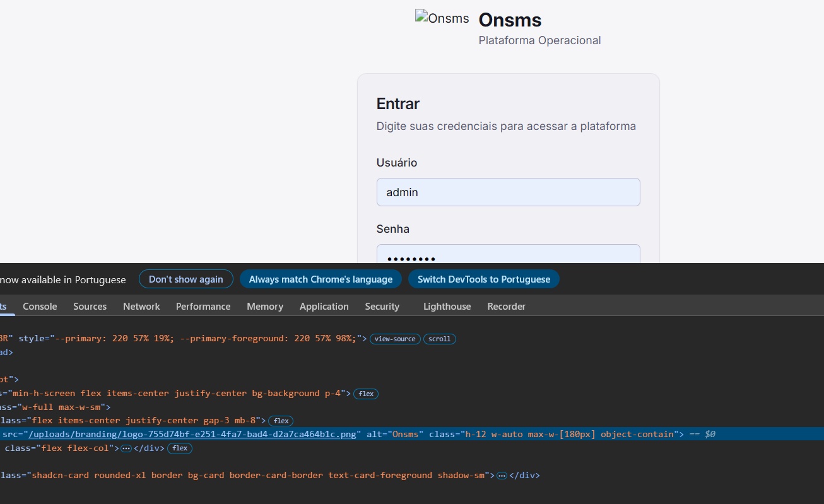
Task: Click the scroll badge
Action: coord(439,339)
